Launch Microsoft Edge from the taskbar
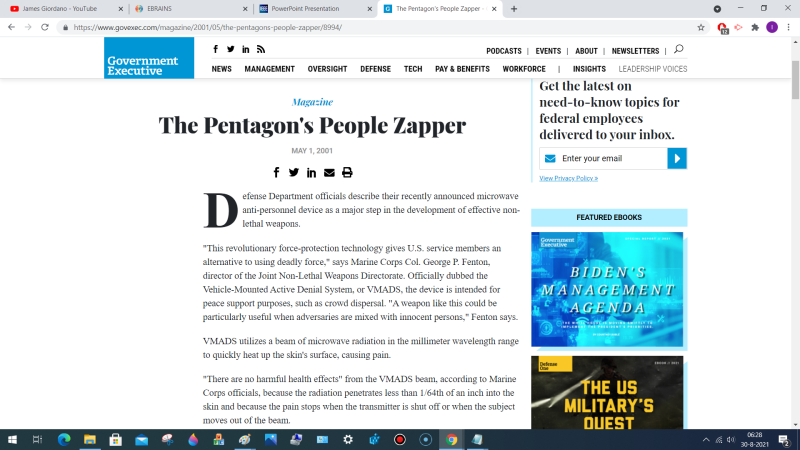The image size is (800, 450). 64,439
